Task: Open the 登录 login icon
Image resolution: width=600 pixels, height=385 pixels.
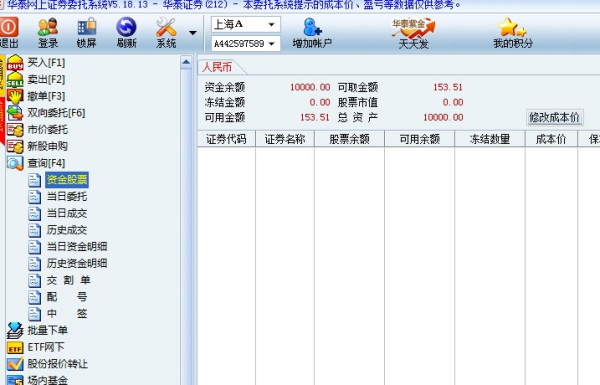Action: click(x=48, y=27)
